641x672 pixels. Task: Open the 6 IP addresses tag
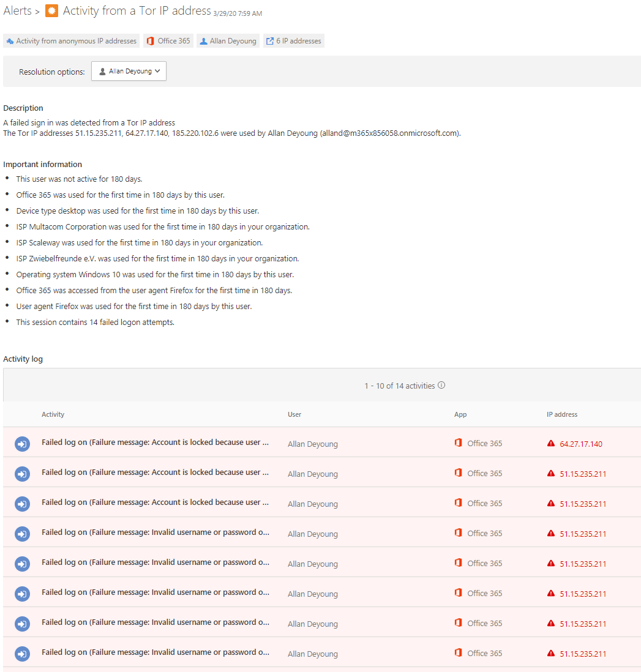[x=294, y=41]
